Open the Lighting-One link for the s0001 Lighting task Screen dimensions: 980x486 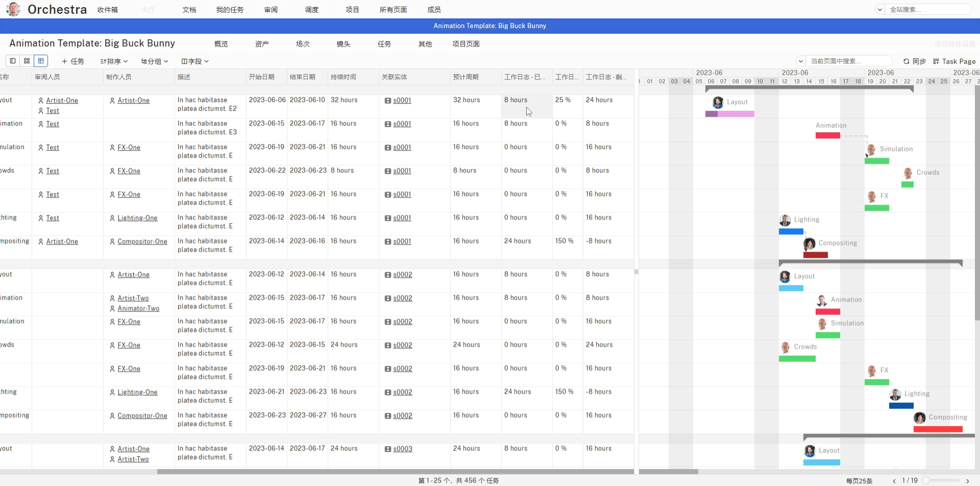click(137, 218)
